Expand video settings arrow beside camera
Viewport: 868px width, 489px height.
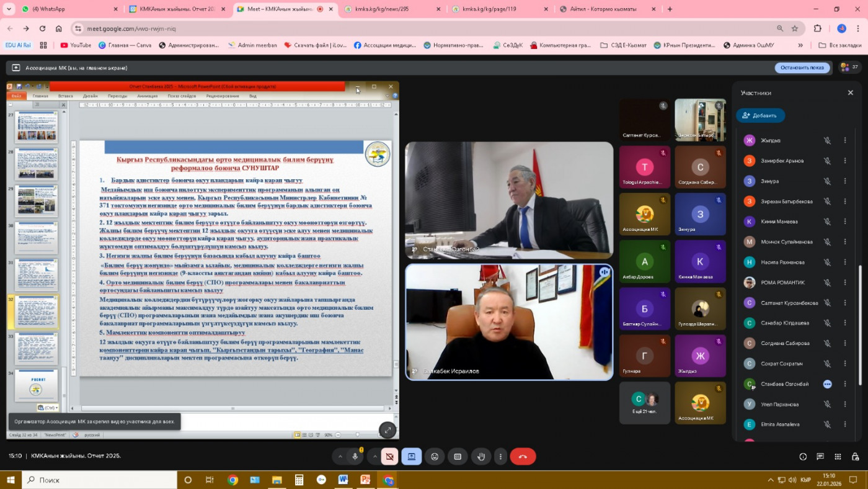tap(374, 457)
